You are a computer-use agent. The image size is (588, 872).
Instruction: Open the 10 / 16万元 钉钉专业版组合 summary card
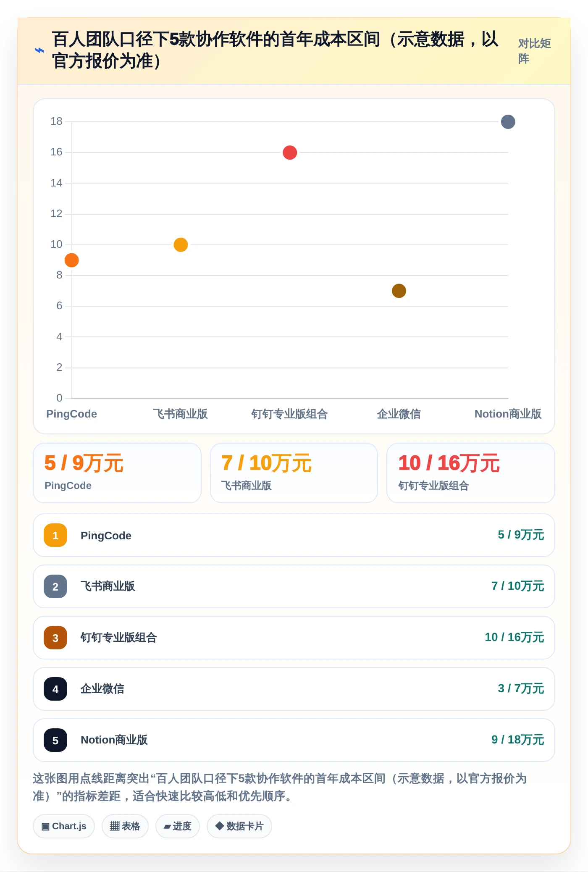(x=471, y=473)
